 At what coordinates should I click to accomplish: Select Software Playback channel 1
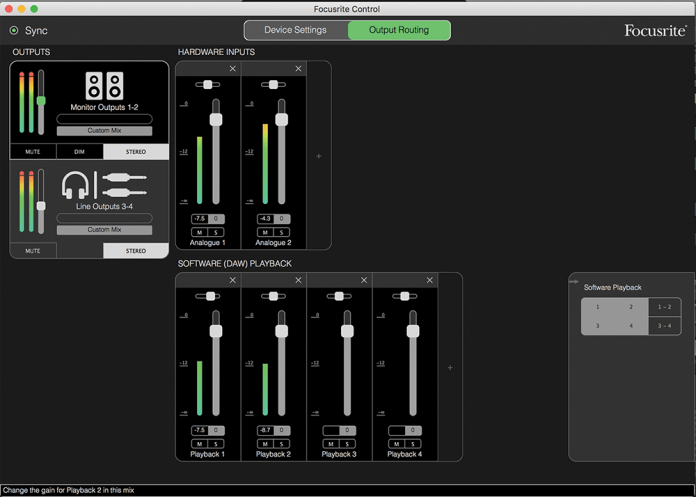598,307
